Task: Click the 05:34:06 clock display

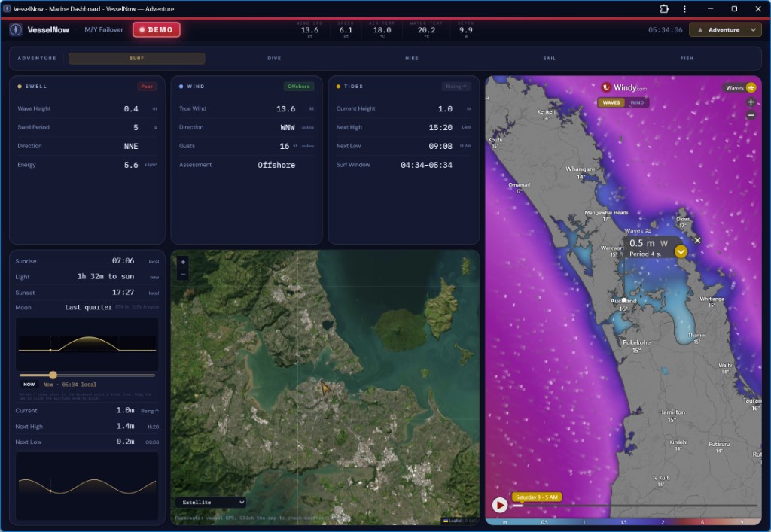Action: (666, 30)
